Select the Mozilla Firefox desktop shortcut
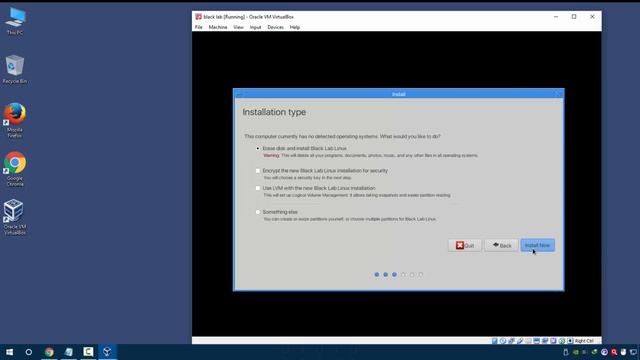This screenshot has height=360, width=640. pos(15,120)
